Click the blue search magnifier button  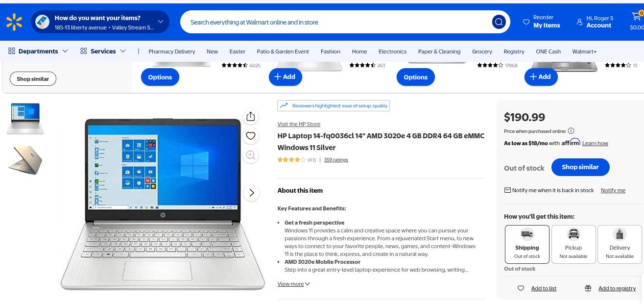[x=499, y=22]
